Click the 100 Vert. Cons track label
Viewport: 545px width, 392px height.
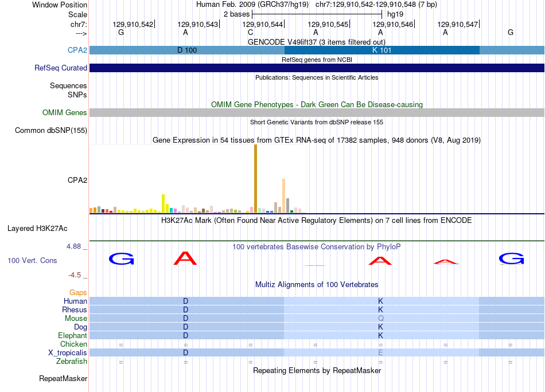[x=32, y=260]
